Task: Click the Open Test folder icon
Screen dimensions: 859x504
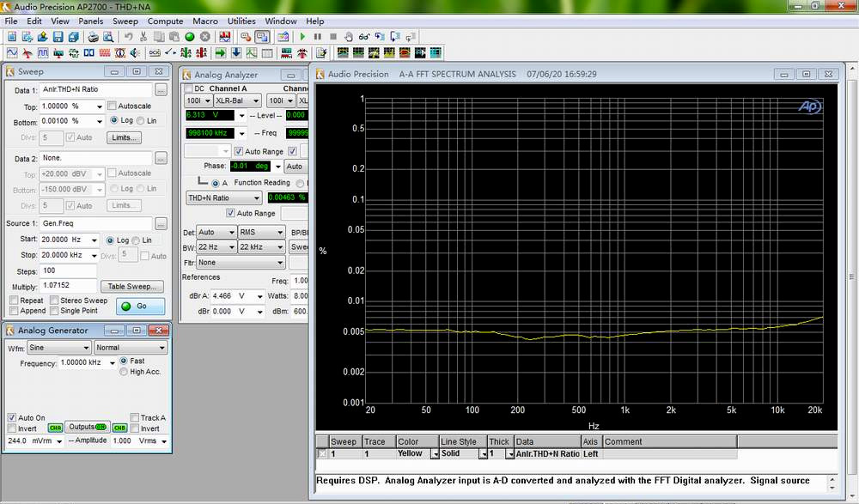Action: click(x=42, y=37)
